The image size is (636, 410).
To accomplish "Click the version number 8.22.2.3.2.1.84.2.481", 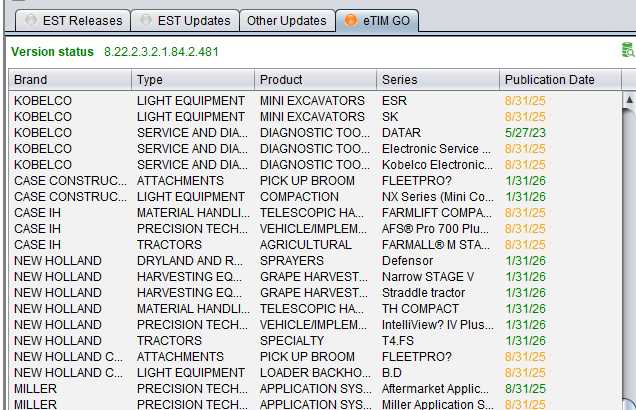I will (161, 52).
